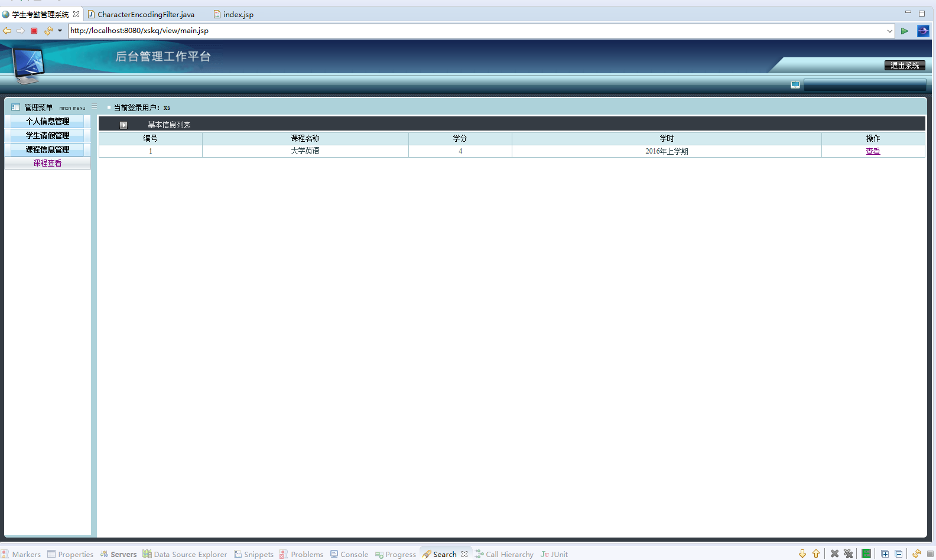Click the 编号 column header
This screenshot has height=560, width=936.
click(x=150, y=138)
